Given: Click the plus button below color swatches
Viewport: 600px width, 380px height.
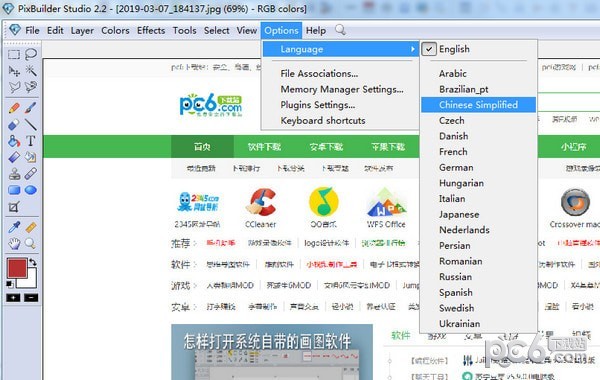Looking at the screenshot, I should pos(13,298).
